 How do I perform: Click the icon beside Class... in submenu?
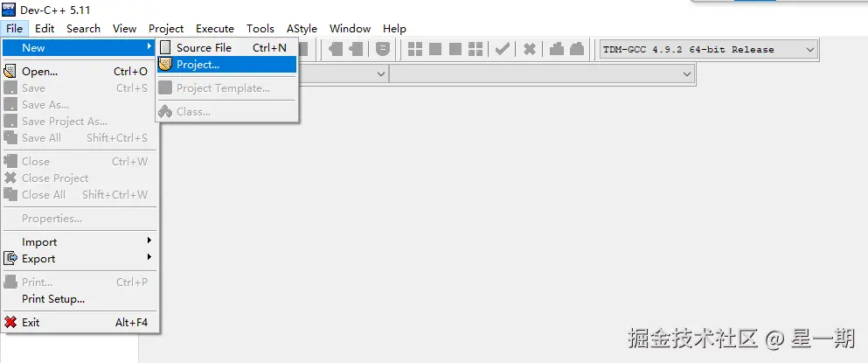click(165, 111)
